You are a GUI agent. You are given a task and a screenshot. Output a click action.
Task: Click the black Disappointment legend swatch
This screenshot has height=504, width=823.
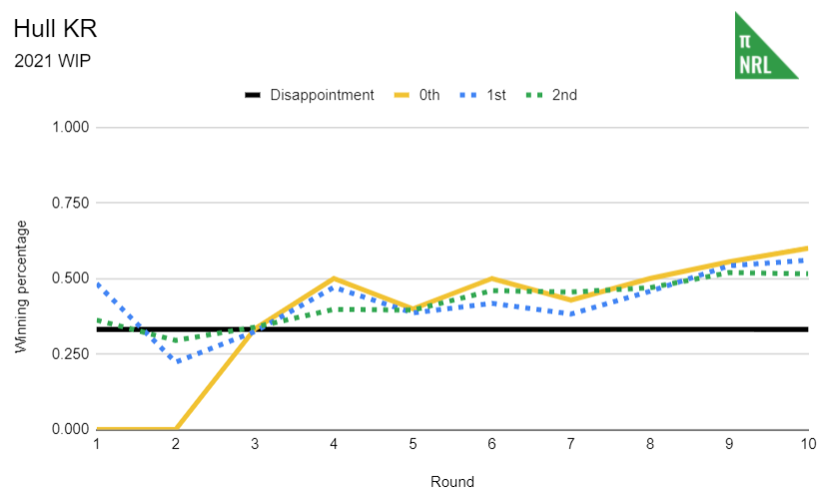click(252, 96)
